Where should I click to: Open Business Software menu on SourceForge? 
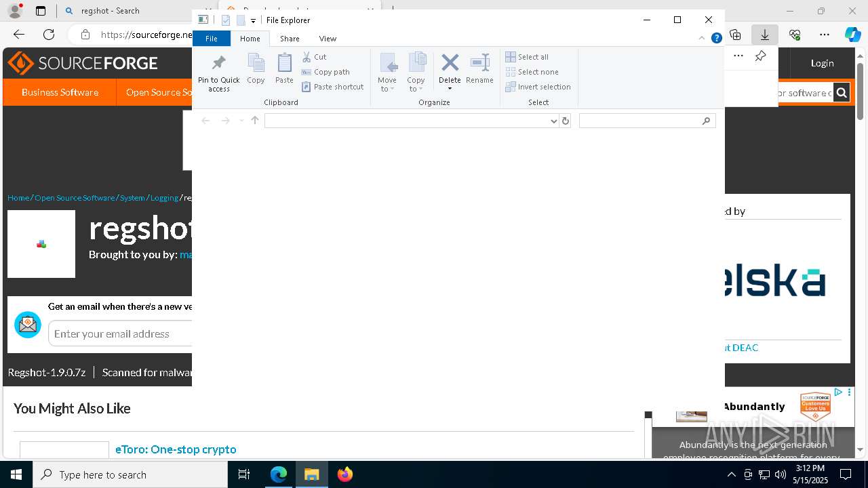point(60,92)
